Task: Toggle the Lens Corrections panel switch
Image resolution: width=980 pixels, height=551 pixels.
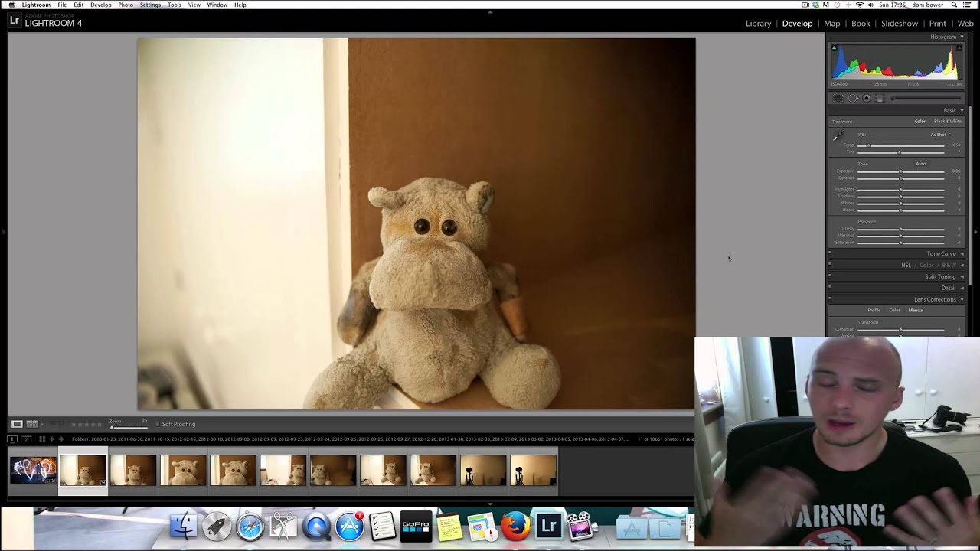Action: tap(830, 299)
